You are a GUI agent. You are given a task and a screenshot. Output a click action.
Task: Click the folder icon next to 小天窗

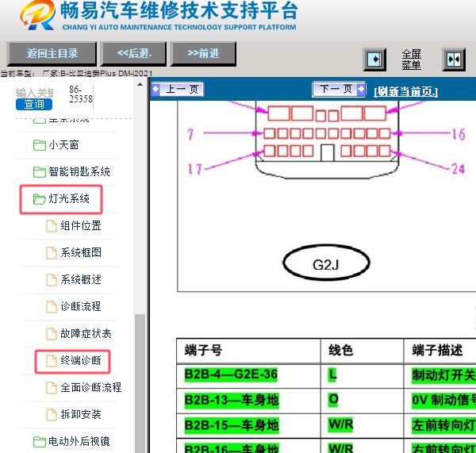[39, 145]
